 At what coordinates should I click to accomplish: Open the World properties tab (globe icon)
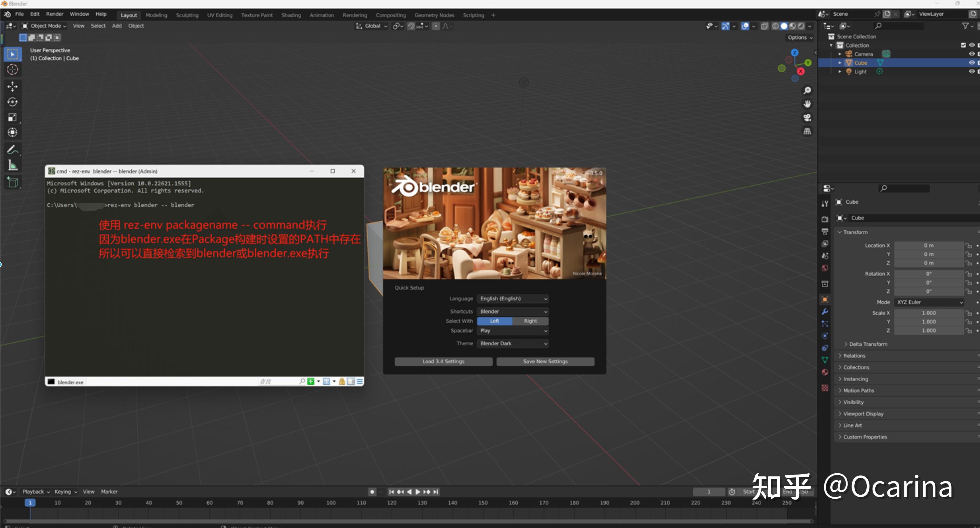pos(825,268)
